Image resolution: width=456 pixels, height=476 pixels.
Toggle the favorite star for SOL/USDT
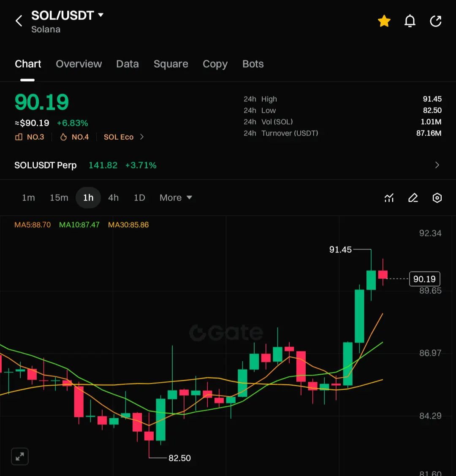384,21
